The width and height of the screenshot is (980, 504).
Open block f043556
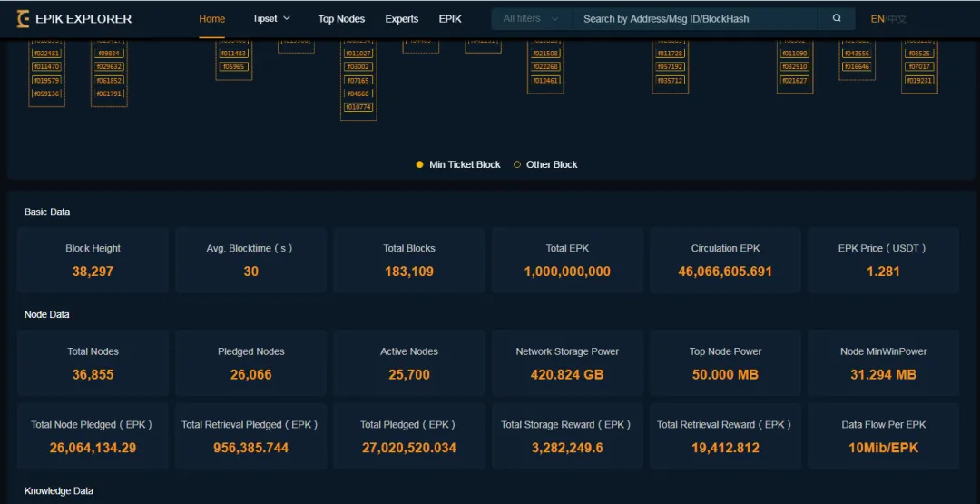tap(857, 54)
